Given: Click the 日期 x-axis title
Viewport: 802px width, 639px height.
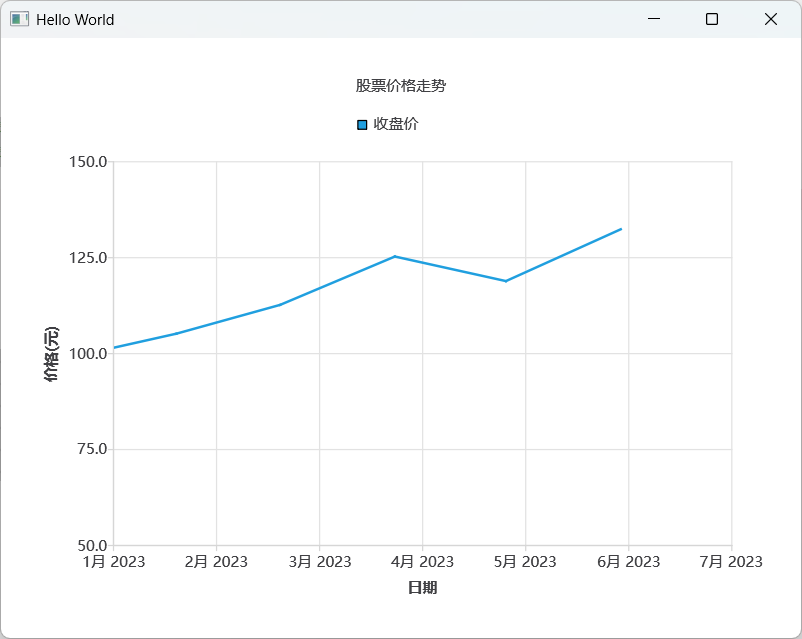Looking at the screenshot, I should click(422, 588).
